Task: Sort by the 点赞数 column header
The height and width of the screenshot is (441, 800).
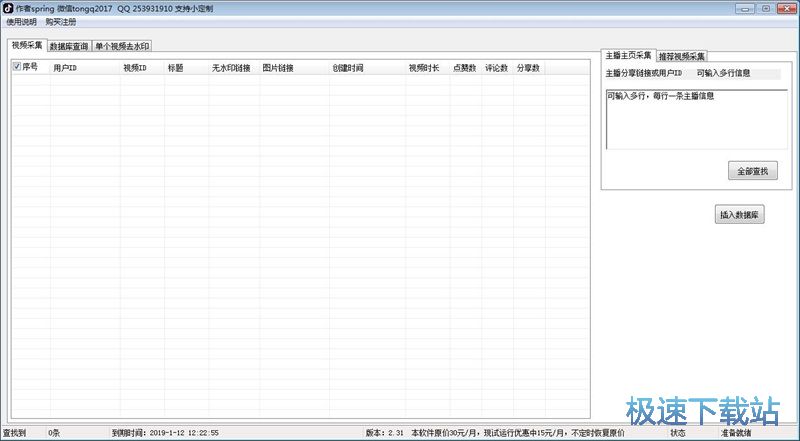Action: (x=465, y=68)
